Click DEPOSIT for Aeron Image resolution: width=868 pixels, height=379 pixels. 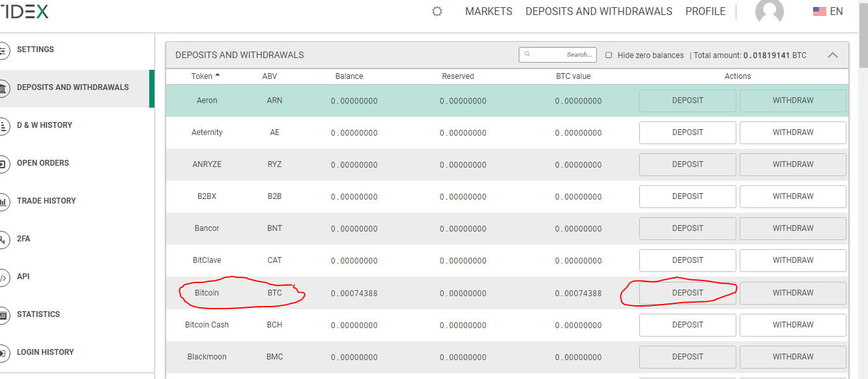(687, 100)
